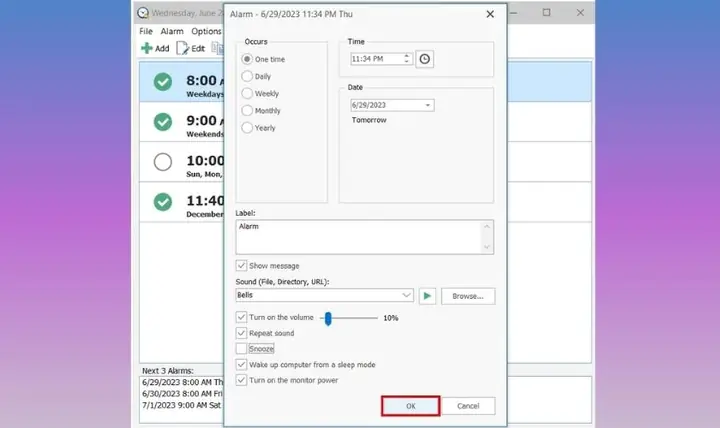The image size is (720, 428).
Task: Click the Cancel button
Action: [x=468, y=406]
